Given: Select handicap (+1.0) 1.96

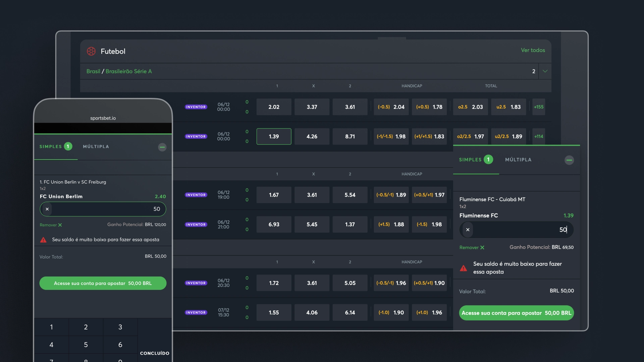Looking at the screenshot, I should tap(429, 312).
